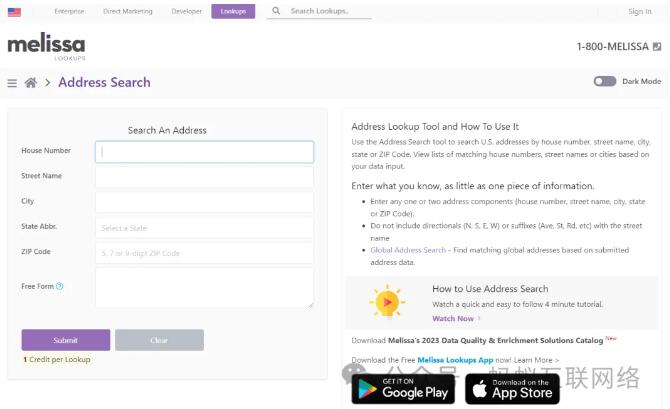Open Melissa's 2023 Solutions Catalog link
This screenshot has height=409, width=670.
coord(495,341)
